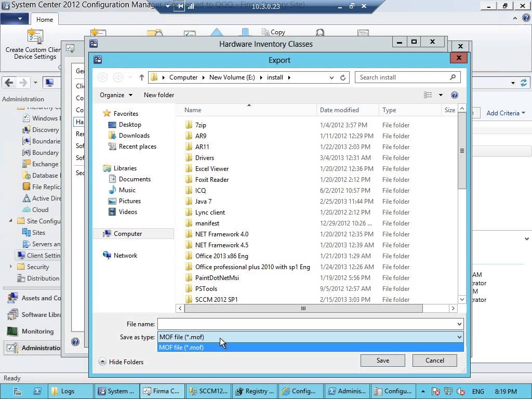
Task: Click help icon in Client Settings dialog
Action: pos(75,342)
